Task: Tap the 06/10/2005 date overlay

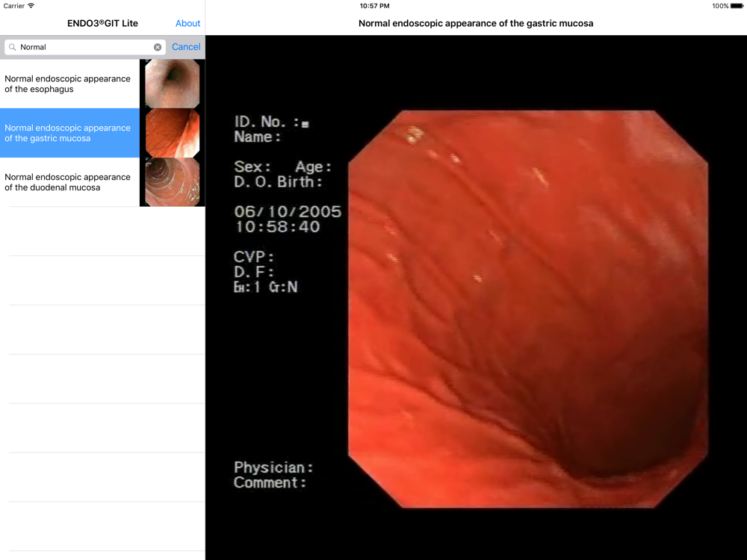Action: 288,211
